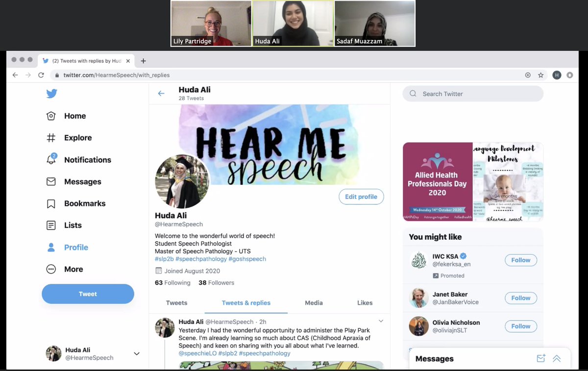
Task: Click the Twitter bird logo
Action: pos(51,94)
